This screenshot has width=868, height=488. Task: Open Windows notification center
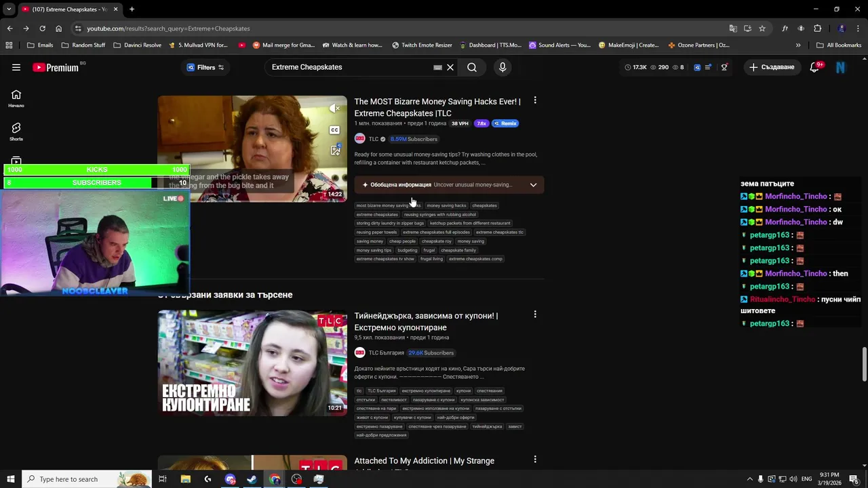click(854, 479)
